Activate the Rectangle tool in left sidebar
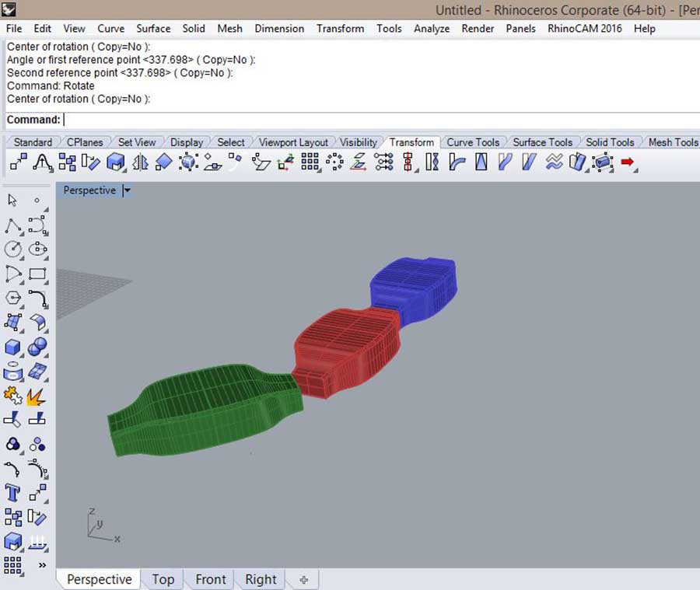700x590 pixels. click(38, 274)
